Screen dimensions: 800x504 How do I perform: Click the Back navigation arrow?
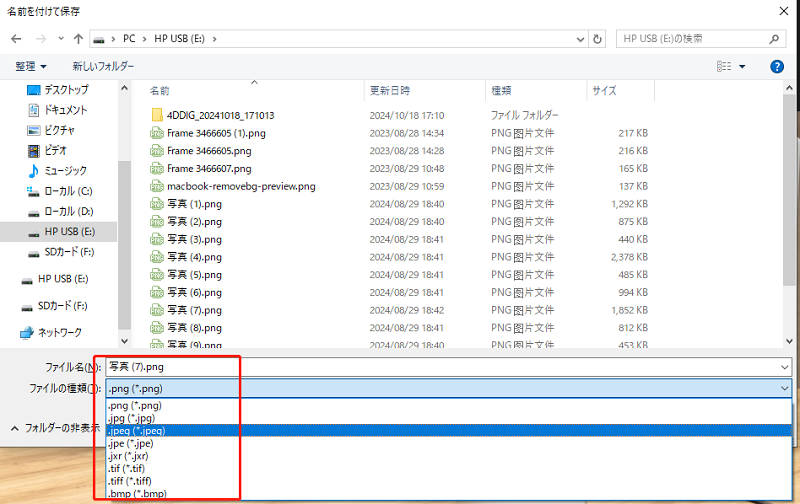16,39
